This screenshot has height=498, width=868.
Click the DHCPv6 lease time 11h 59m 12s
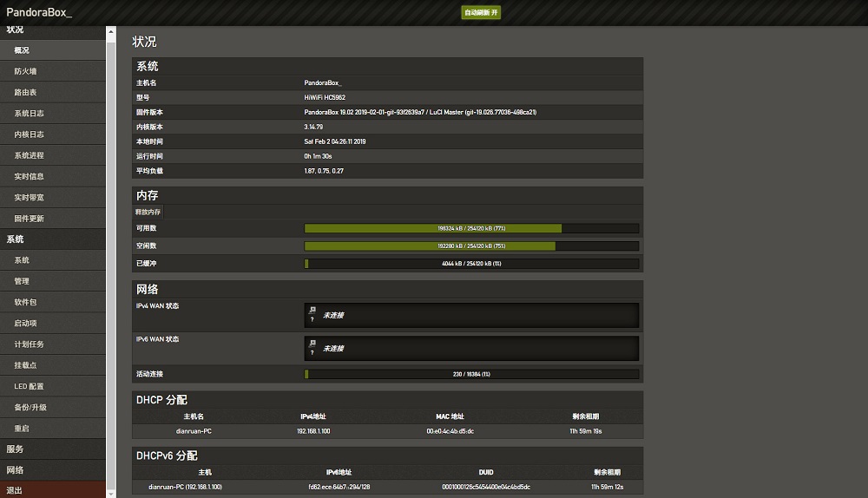(x=608, y=487)
